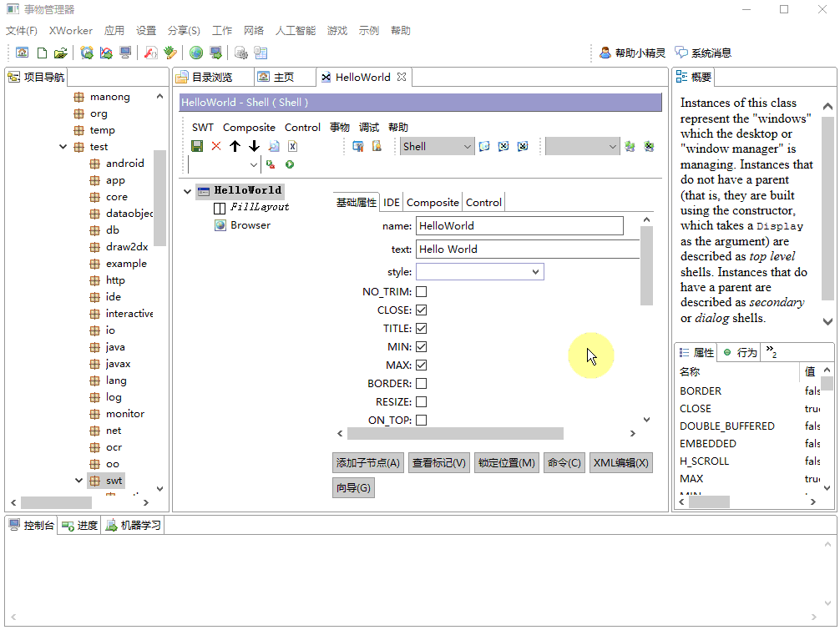Click the XML编辑(X) button
The image size is (840, 630).
621,463
